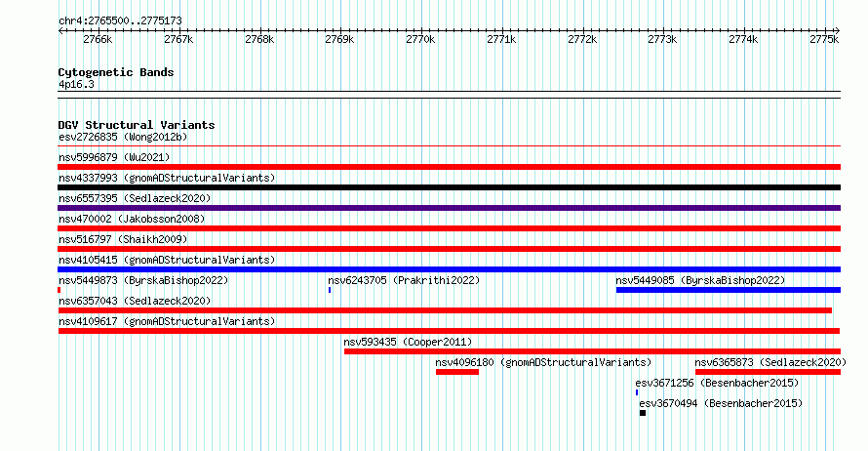Click the short red nsv4096180 bar
The width and height of the screenshot is (868, 451).
[457, 372]
